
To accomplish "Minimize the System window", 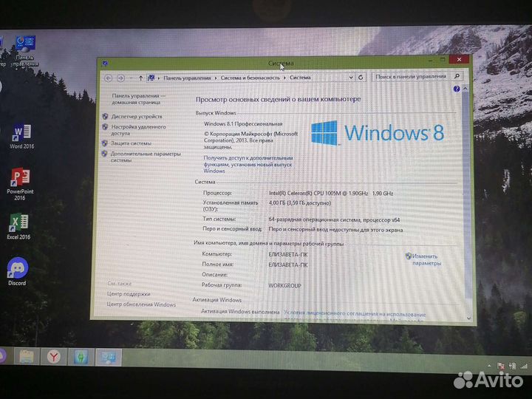I will click(x=430, y=60).
